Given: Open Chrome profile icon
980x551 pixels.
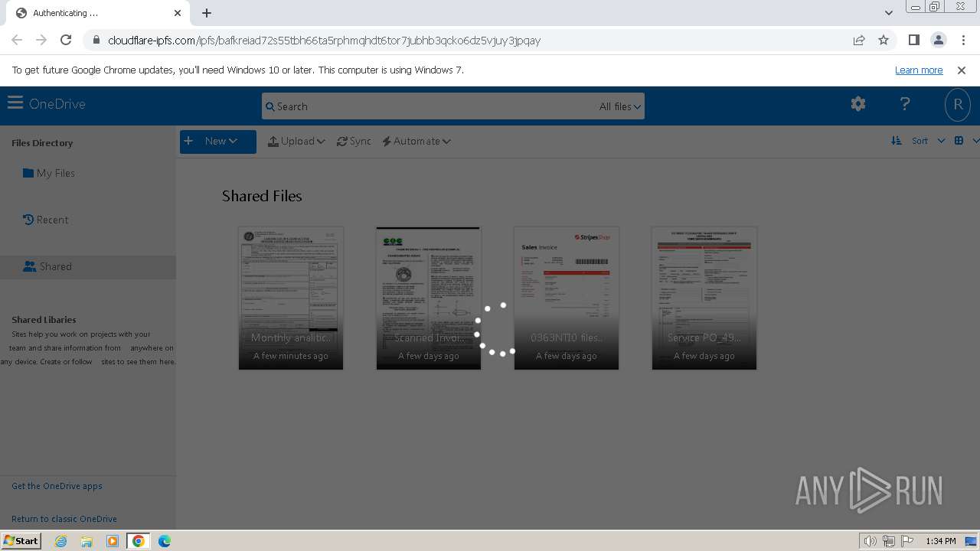Looking at the screenshot, I should click(x=939, y=40).
